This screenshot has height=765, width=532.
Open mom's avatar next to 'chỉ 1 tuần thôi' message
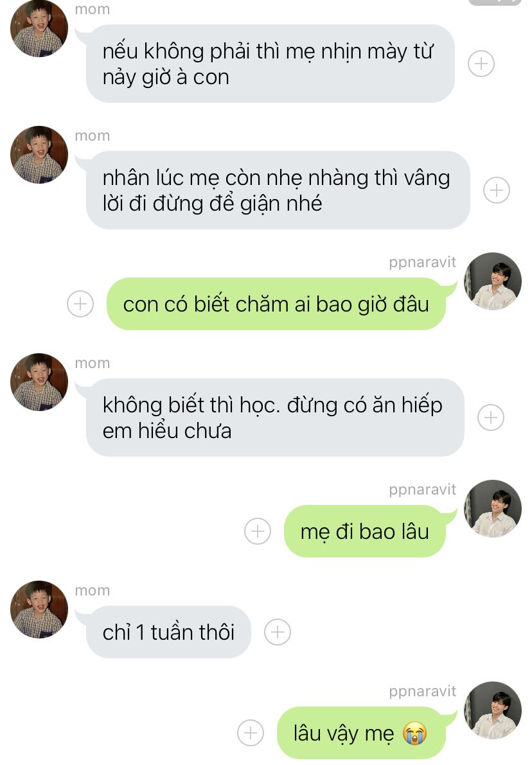click(39, 610)
